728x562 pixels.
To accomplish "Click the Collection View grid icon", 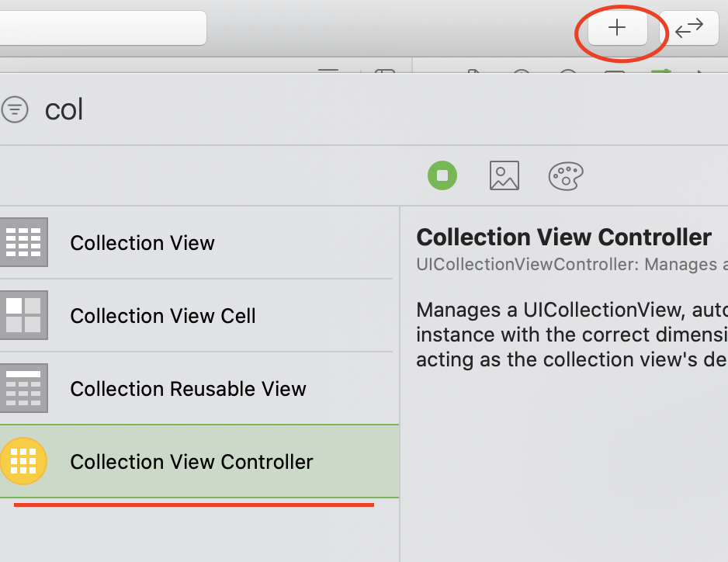I will [25, 242].
